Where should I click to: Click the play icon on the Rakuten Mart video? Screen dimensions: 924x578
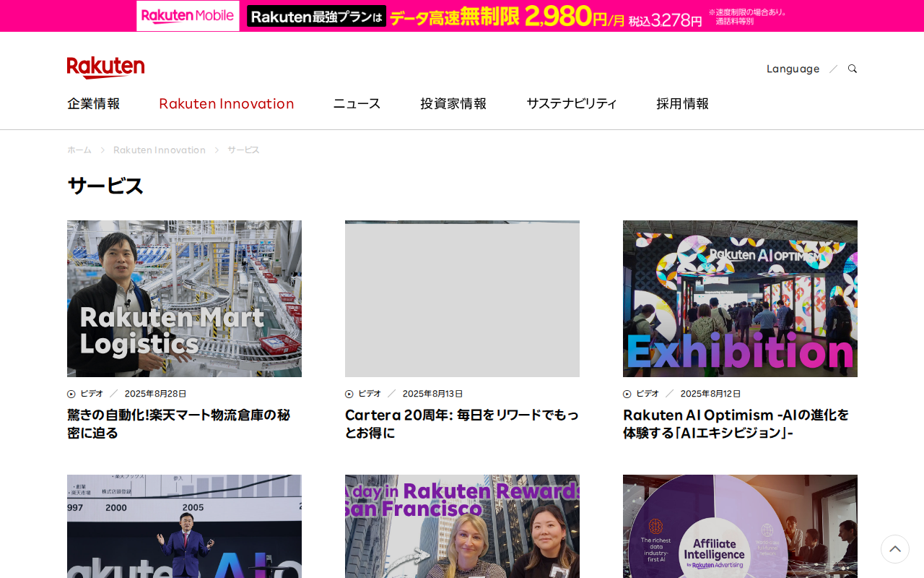[69, 393]
